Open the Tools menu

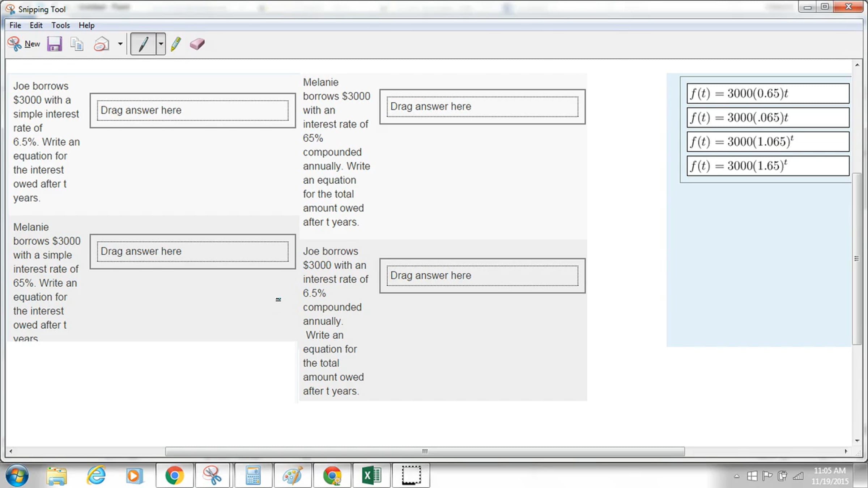[x=60, y=25]
